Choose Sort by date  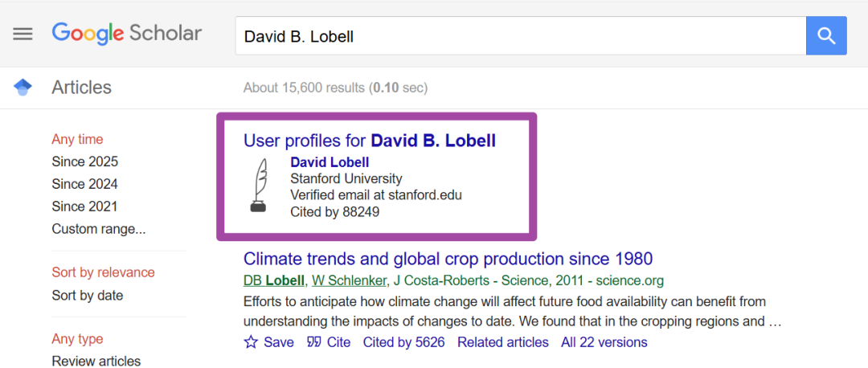[x=88, y=296]
